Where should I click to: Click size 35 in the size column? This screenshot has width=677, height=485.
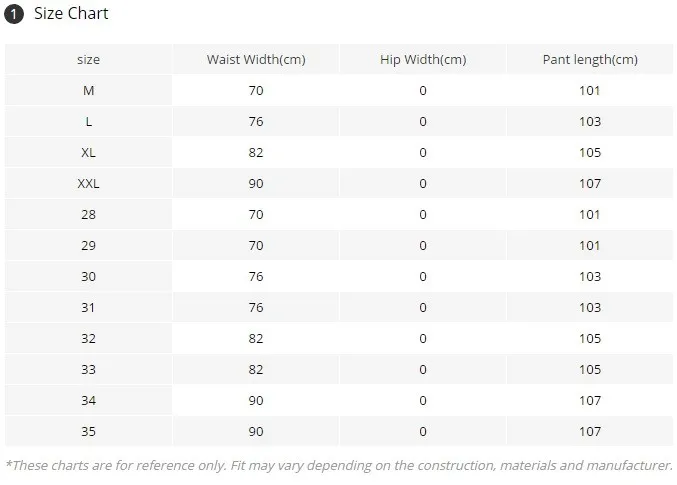coord(89,431)
